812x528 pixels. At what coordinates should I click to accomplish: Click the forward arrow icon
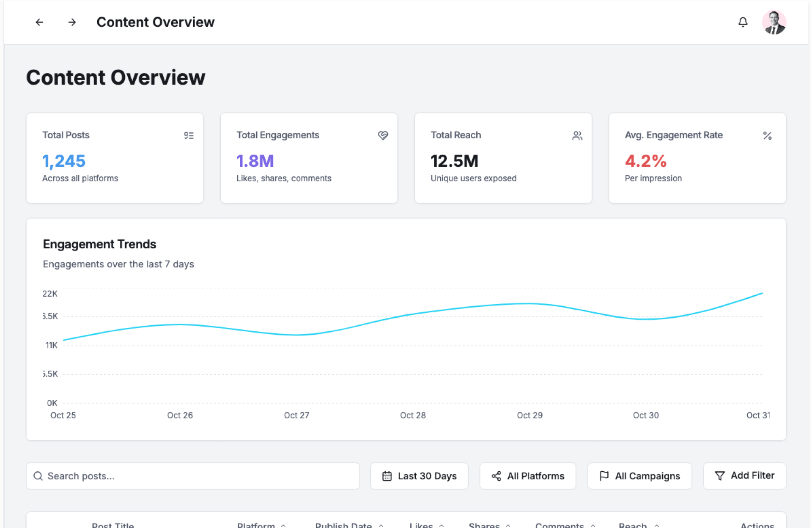(x=72, y=22)
